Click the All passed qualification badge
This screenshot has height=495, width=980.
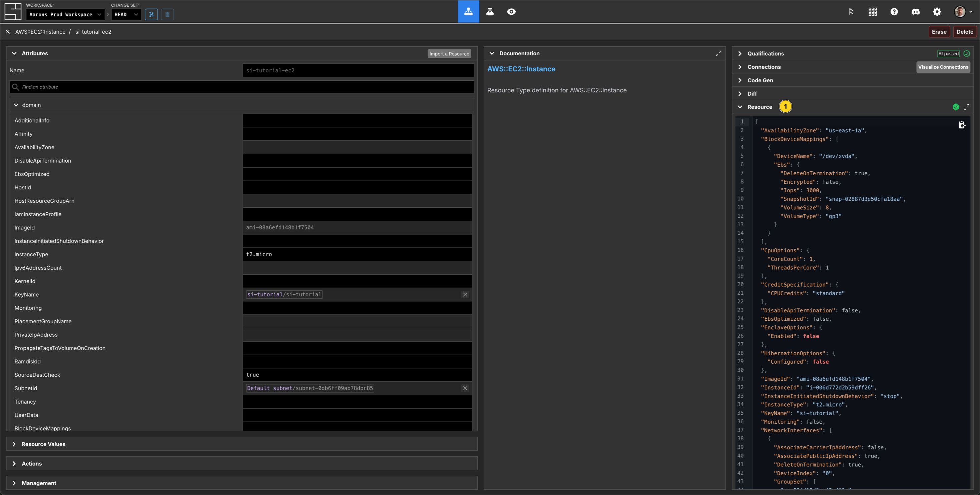[x=948, y=54]
